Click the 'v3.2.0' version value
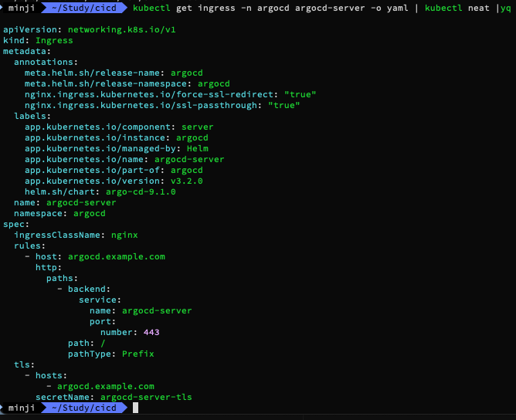The image size is (516, 420). tap(187, 181)
